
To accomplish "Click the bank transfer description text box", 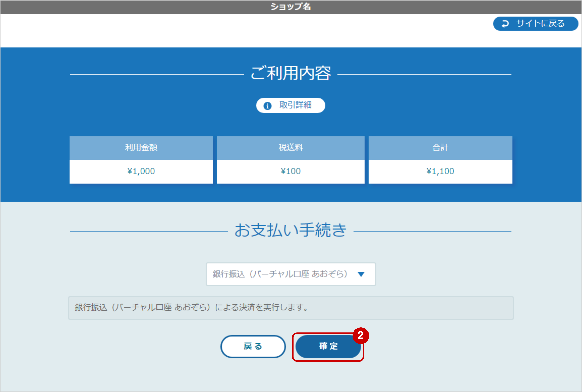I will (291, 308).
